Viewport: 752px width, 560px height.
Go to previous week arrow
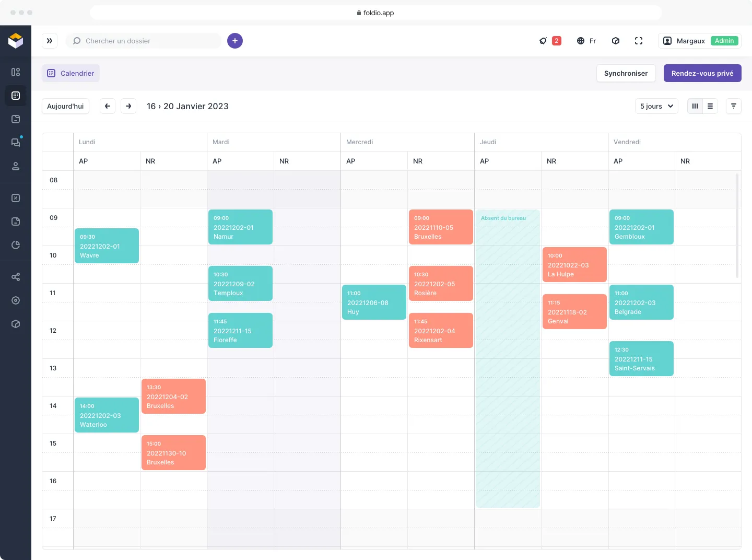coord(108,106)
